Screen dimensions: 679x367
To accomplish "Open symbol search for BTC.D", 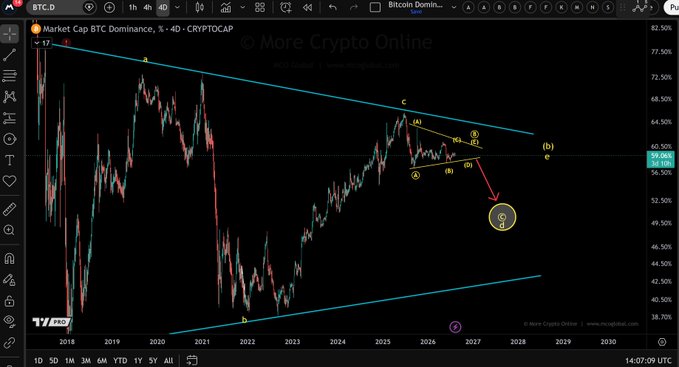I will click(55, 7).
